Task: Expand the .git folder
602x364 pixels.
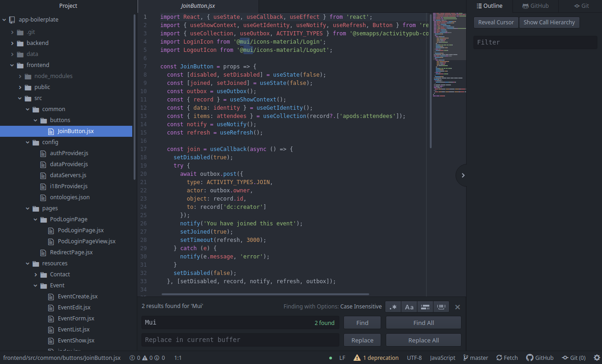Action: point(12,32)
